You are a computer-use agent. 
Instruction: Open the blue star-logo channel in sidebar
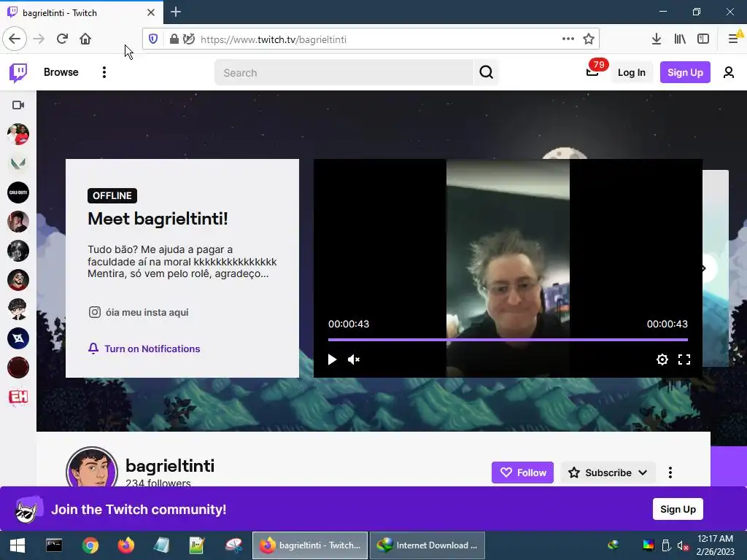point(18,338)
